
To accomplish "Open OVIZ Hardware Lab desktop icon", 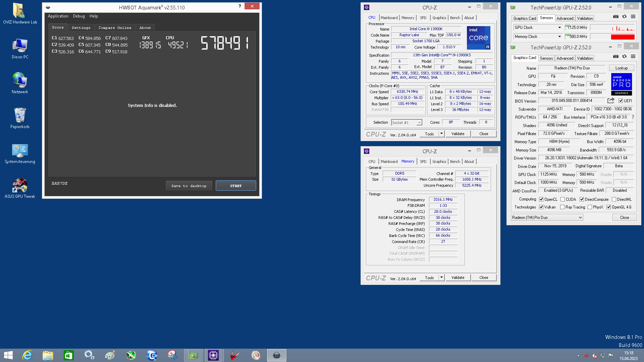I will (x=20, y=13).
